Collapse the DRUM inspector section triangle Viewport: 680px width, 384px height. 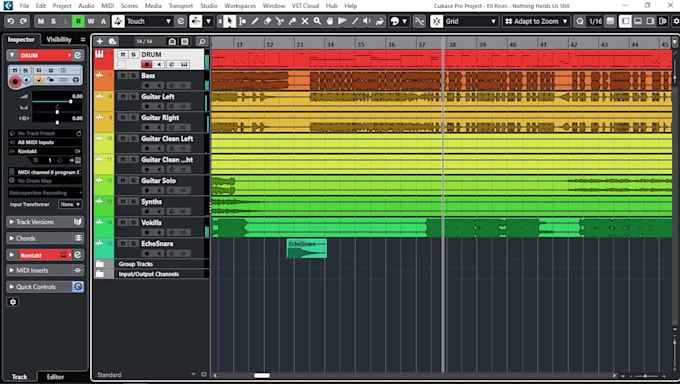point(12,55)
